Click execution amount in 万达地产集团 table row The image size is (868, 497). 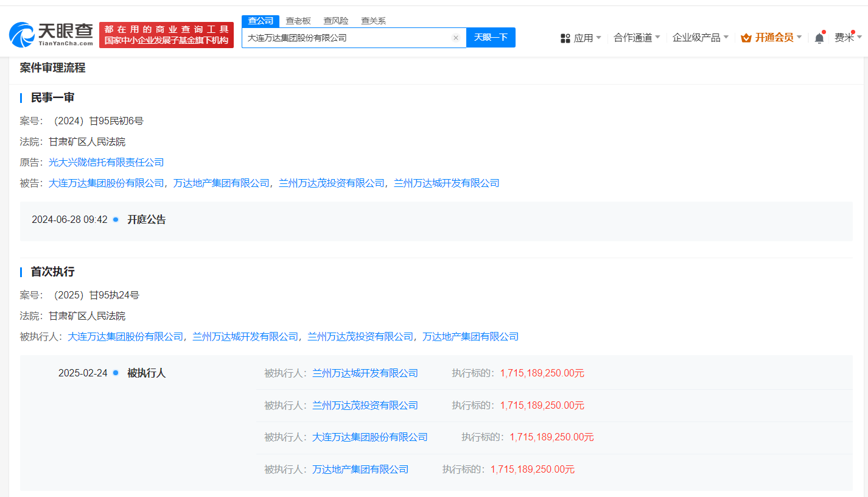[x=533, y=470]
